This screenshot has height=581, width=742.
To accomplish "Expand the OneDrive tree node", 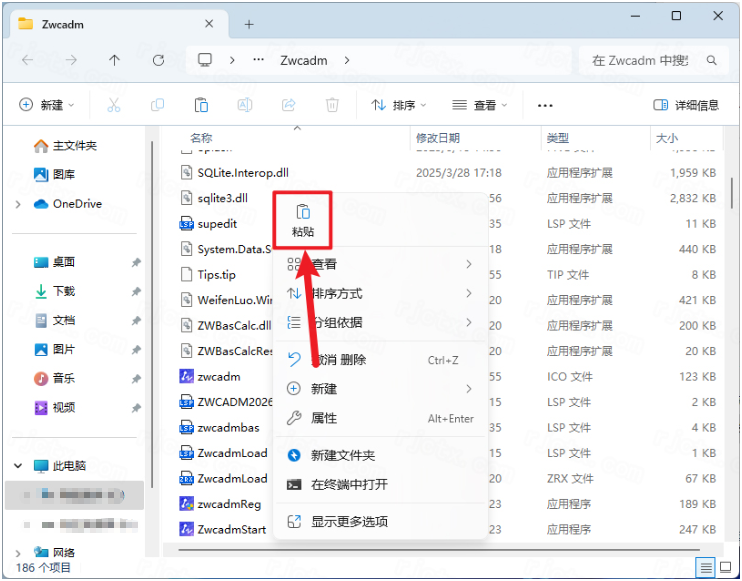I will [18, 204].
